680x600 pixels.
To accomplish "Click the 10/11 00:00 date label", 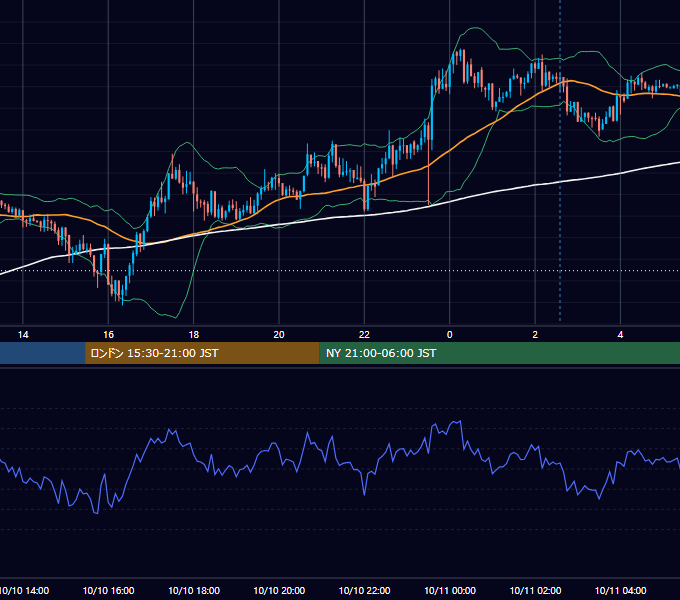I will (450, 590).
